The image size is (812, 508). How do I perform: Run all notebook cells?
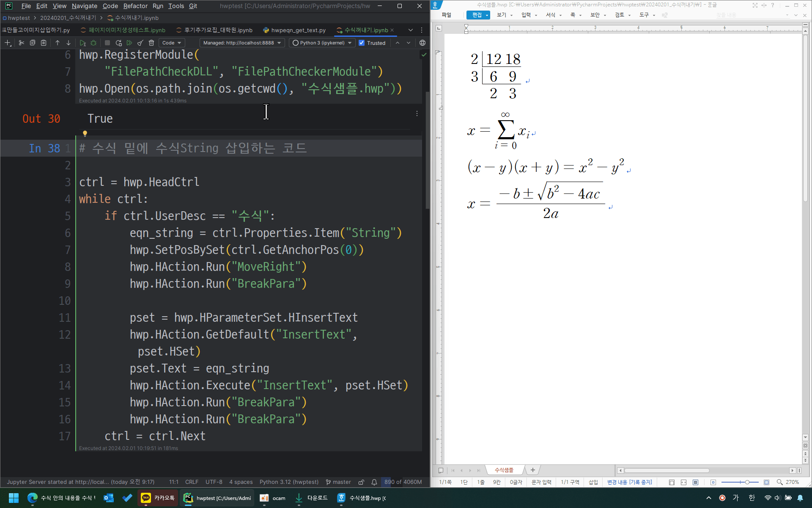tap(129, 43)
